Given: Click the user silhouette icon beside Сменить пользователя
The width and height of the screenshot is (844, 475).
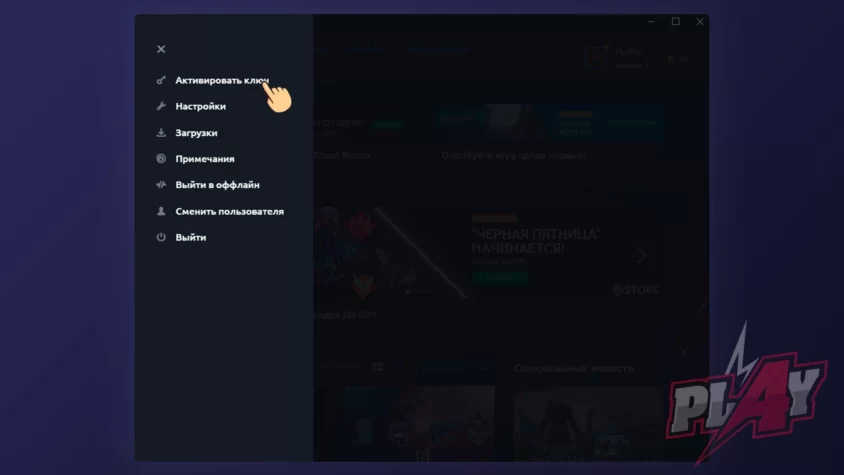Looking at the screenshot, I should tap(161, 211).
